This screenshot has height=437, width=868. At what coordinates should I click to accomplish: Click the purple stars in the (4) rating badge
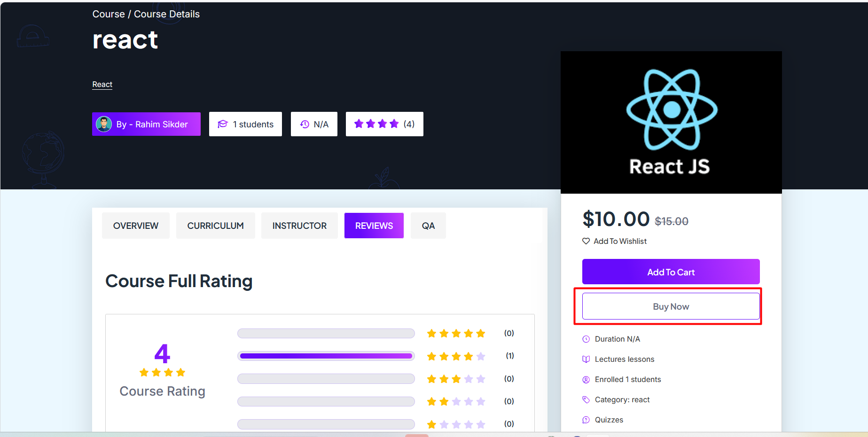pyautogui.click(x=376, y=124)
